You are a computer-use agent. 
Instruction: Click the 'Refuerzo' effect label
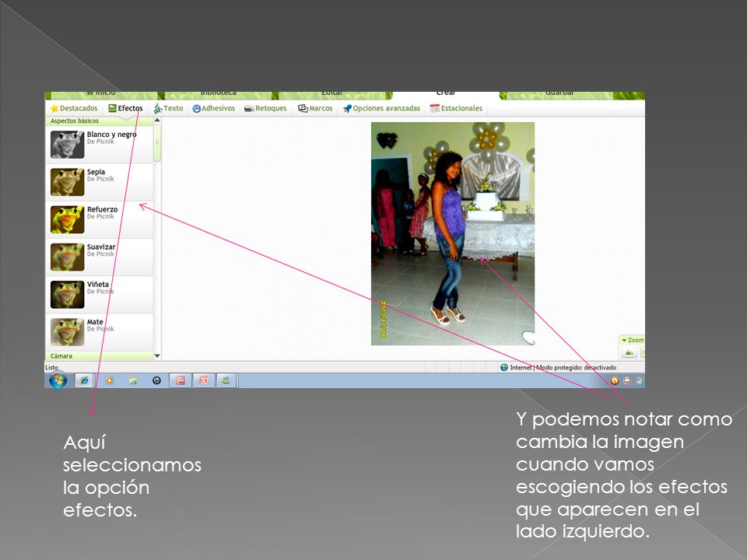[x=102, y=209]
